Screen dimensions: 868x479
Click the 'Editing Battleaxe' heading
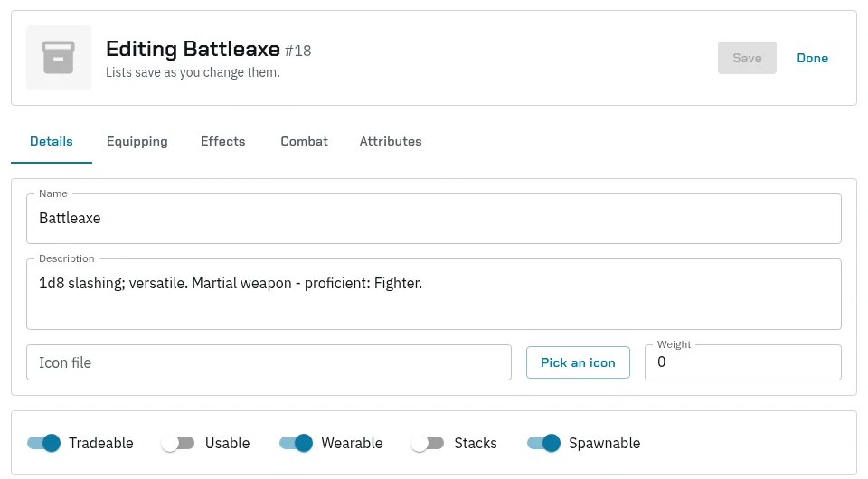tap(193, 49)
